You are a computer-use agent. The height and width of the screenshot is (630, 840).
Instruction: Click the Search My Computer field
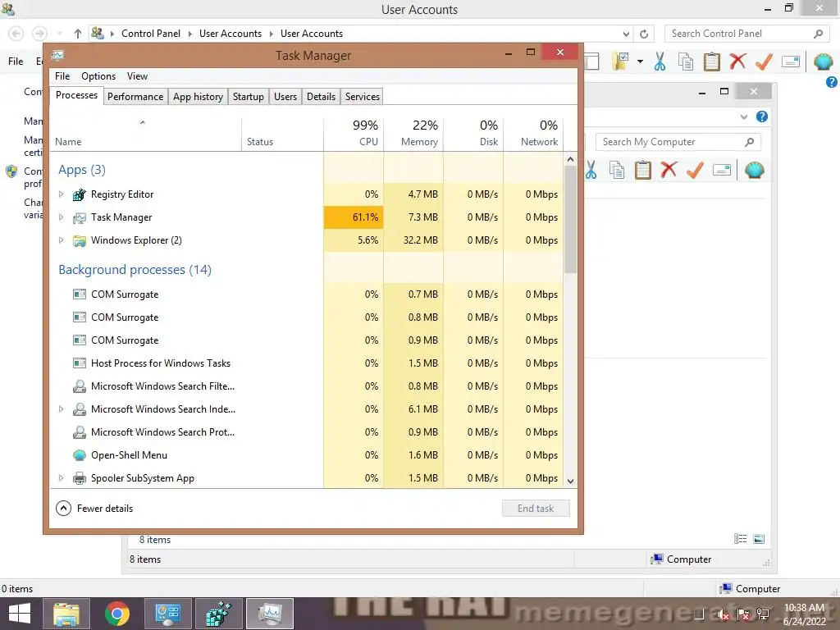678,142
